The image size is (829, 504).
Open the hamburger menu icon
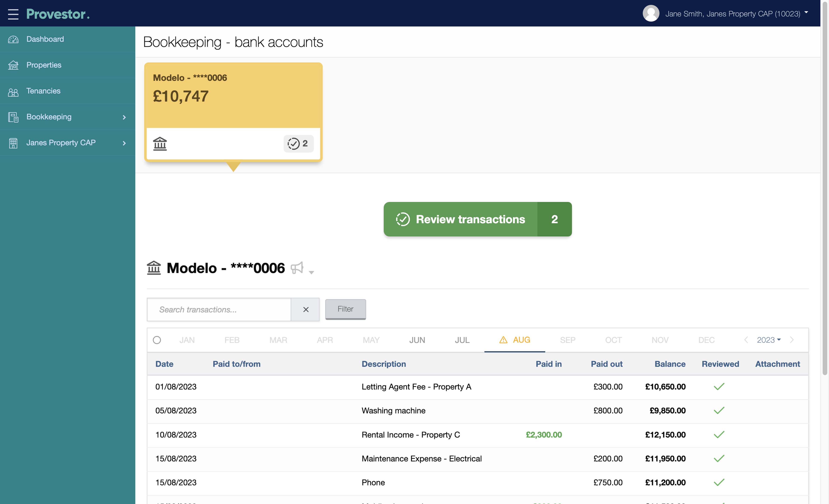click(13, 14)
